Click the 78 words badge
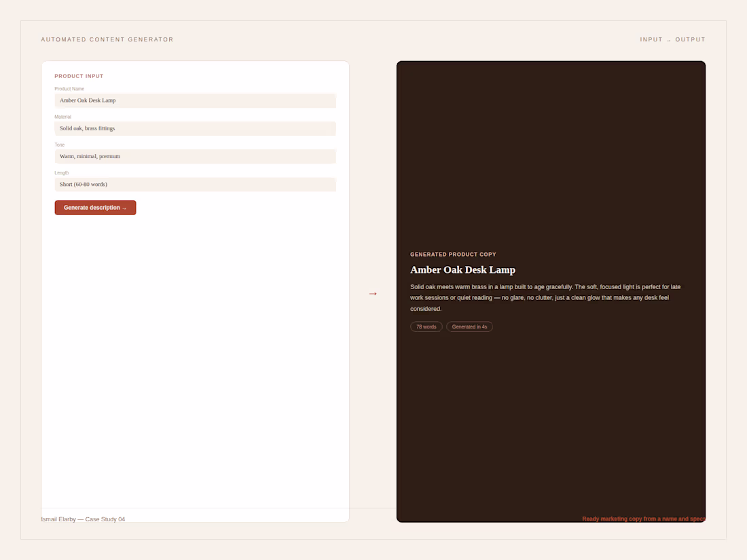This screenshot has height=560, width=747. (426, 326)
